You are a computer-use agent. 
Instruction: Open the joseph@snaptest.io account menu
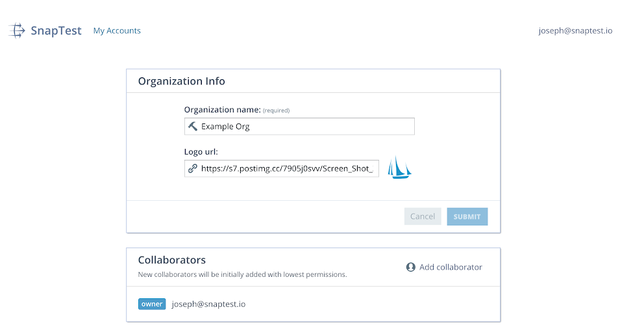pos(575,31)
